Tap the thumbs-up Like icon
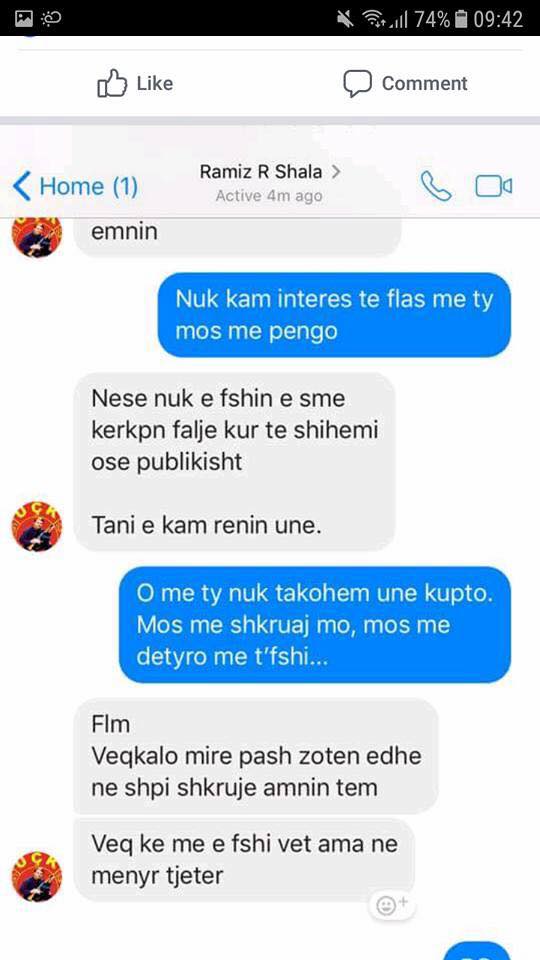This screenshot has height=960, width=540. pyautogui.click(x=112, y=83)
